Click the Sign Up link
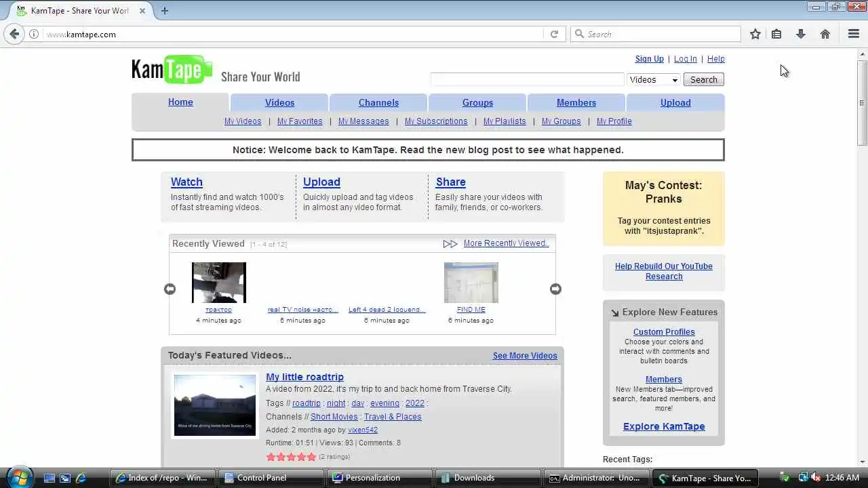Viewport: 868px width, 488px height. click(650, 59)
